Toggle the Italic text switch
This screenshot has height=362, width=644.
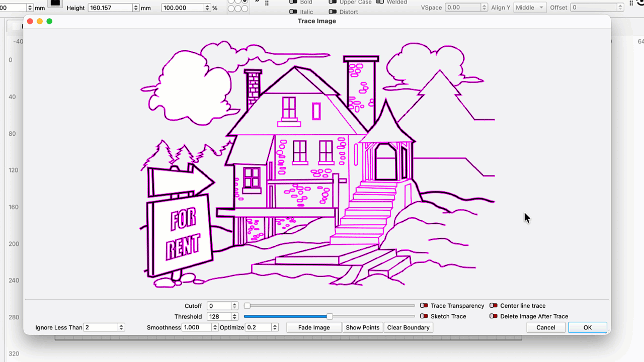293,12
